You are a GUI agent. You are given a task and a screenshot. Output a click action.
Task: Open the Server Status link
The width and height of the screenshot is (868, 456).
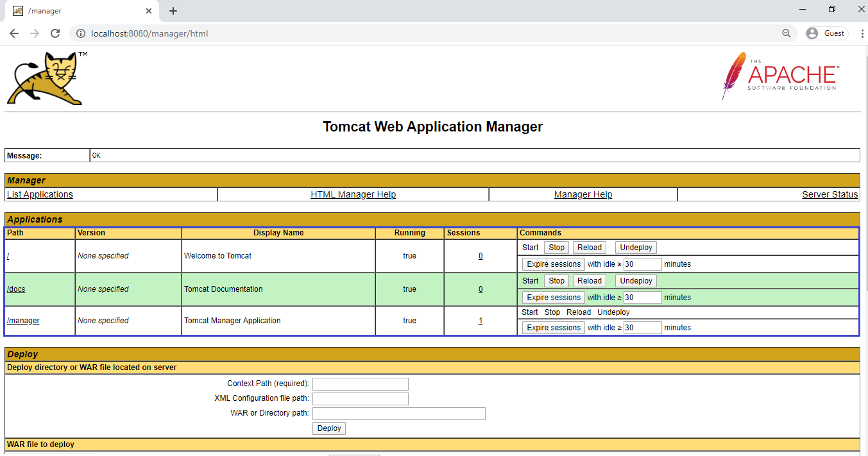pos(830,194)
